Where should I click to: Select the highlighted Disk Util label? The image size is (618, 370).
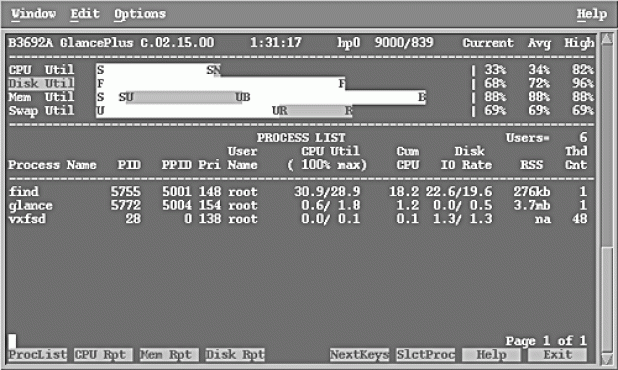point(41,84)
